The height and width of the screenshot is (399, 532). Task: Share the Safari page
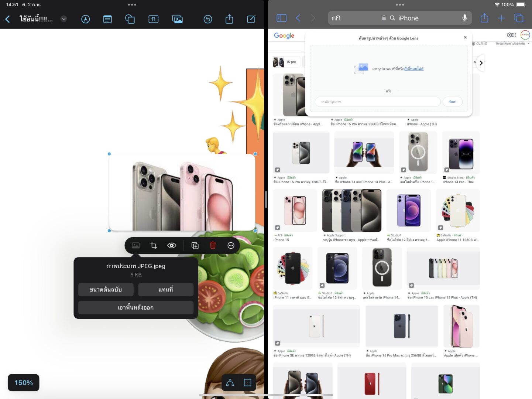click(x=484, y=18)
